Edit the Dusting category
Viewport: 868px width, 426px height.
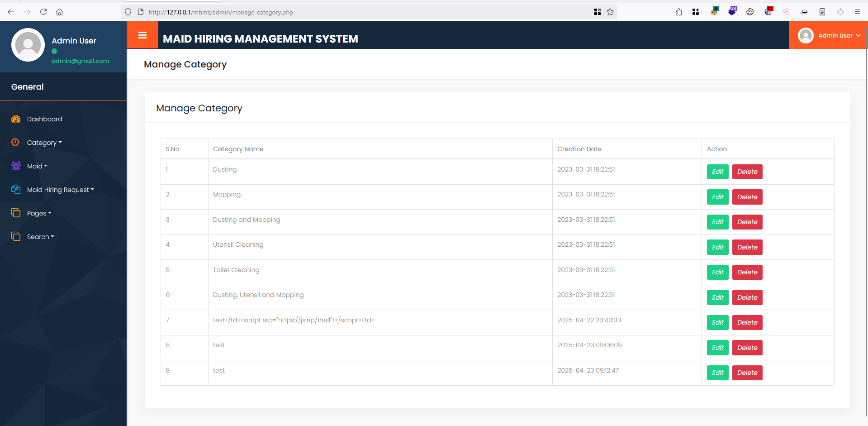click(718, 172)
